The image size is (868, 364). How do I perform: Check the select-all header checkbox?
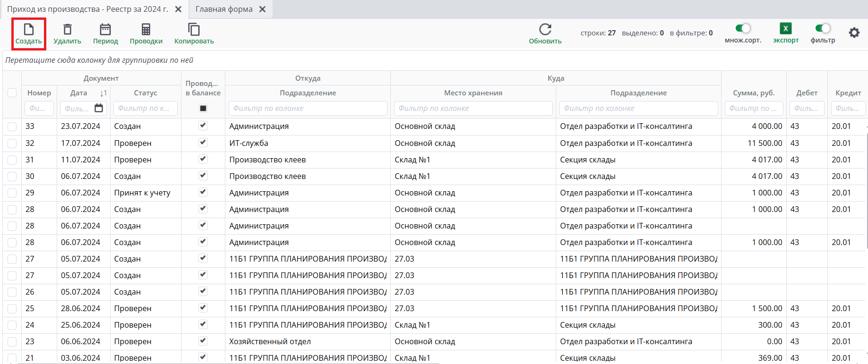[x=12, y=93]
